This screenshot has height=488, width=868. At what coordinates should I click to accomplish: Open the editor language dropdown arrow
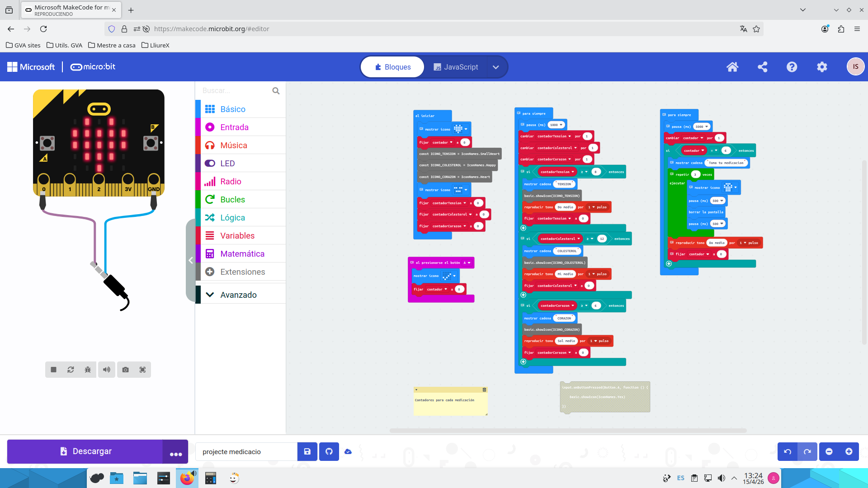coord(496,67)
